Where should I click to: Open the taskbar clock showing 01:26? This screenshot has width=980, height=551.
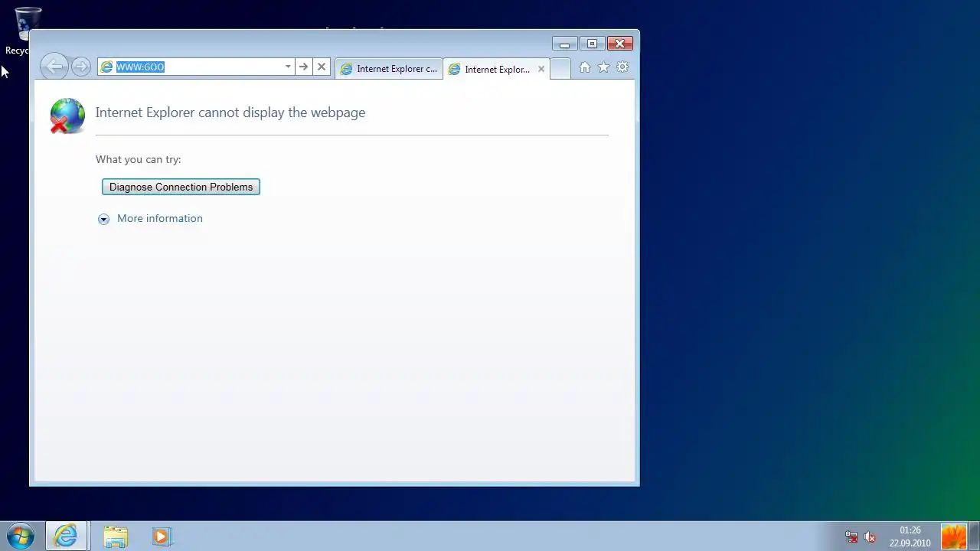tap(910, 536)
